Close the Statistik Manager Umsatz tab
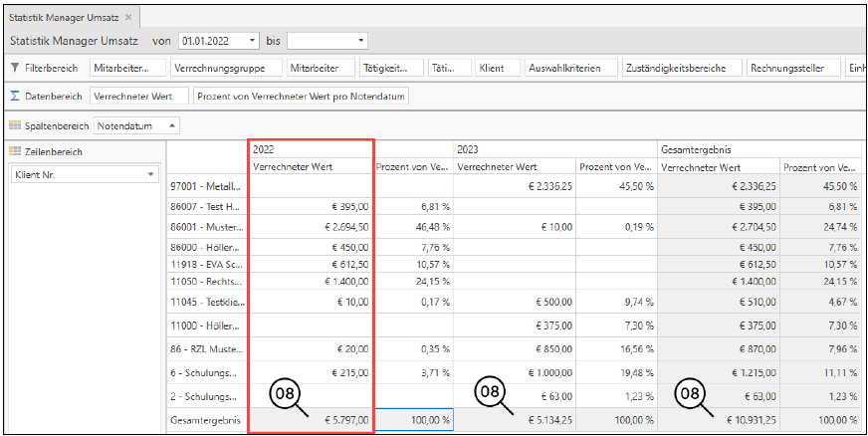 click(128, 17)
